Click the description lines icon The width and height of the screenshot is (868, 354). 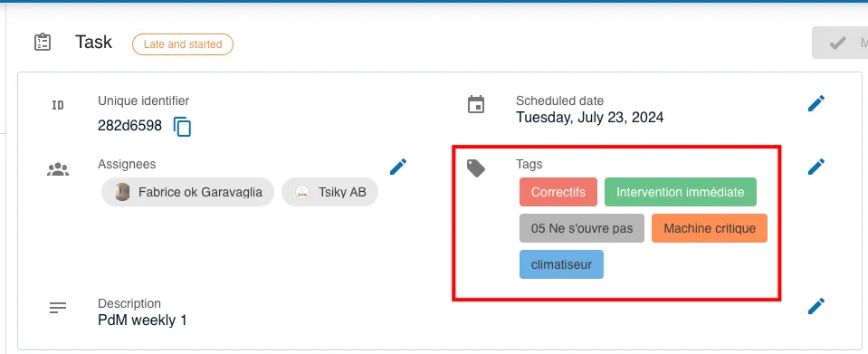tap(58, 308)
